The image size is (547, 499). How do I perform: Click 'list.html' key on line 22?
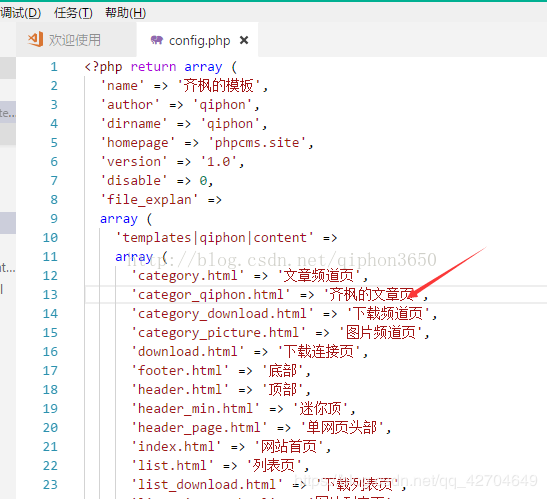click(x=172, y=466)
